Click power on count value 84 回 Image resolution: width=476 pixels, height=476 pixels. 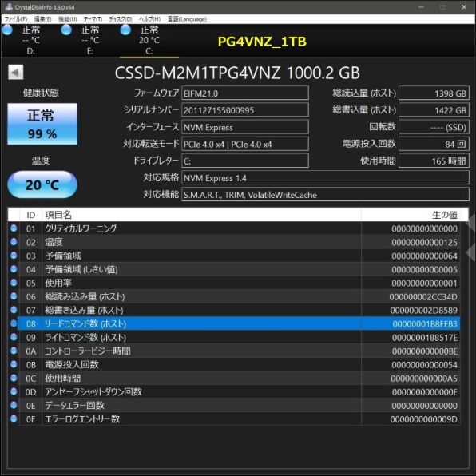(434, 144)
